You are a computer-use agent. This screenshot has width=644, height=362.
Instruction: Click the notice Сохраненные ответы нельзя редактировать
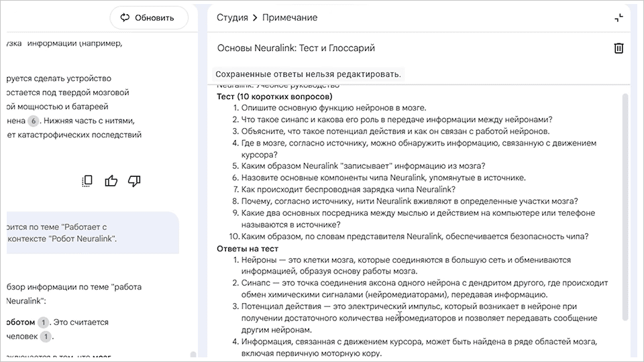tap(308, 74)
